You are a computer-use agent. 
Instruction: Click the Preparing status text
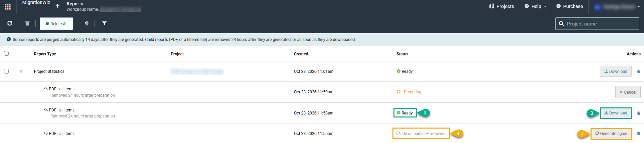[x=412, y=92]
